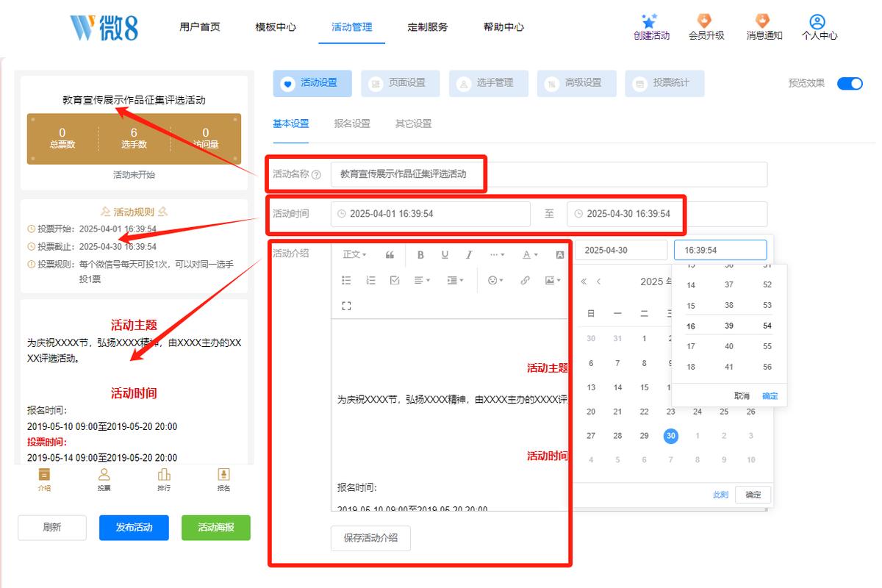Screen dimensions: 882x588
Task: Select 其它设置 sub-tab
Action: (x=414, y=123)
